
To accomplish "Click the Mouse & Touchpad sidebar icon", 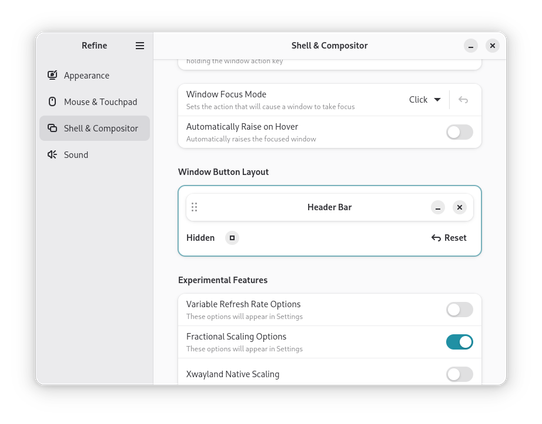I will coord(52,102).
